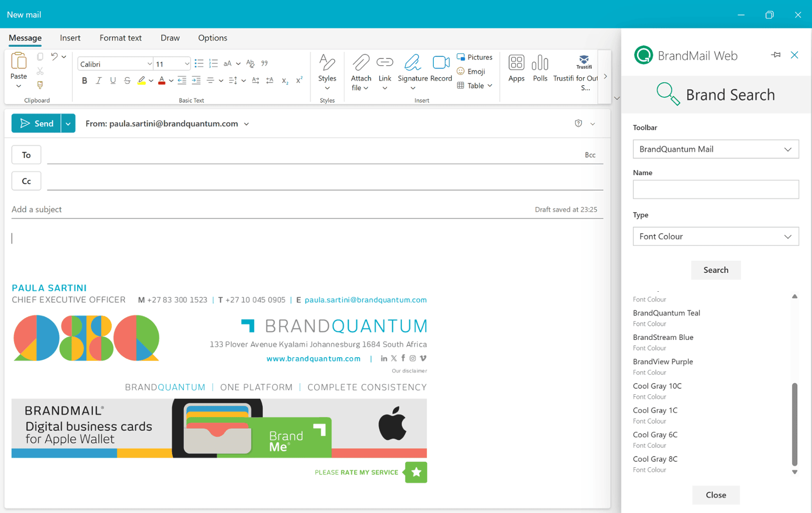This screenshot has height=513, width=812.
Task: Open the Options tab
Action: click(213, 38)
